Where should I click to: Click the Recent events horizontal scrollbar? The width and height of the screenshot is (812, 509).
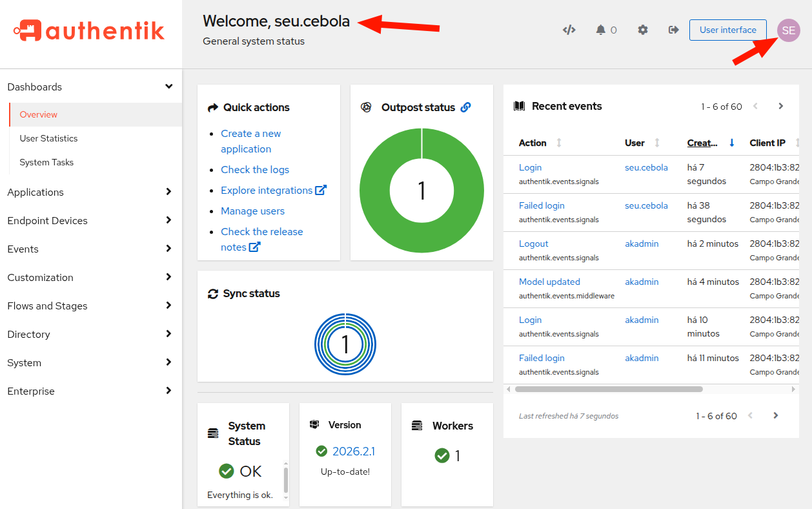(x=608, y=389)
